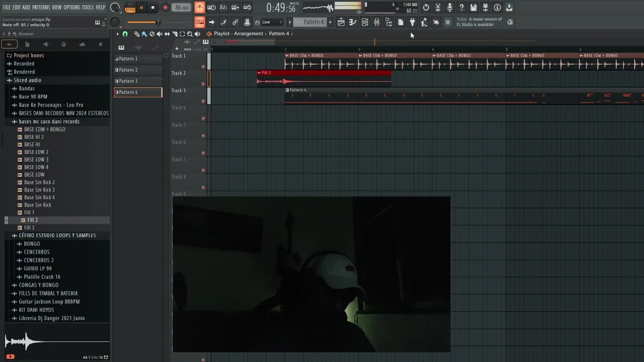Viewport: 644px width, 362px height.
Task: Toggle the Browser view icon
Action: click(388, 22)
